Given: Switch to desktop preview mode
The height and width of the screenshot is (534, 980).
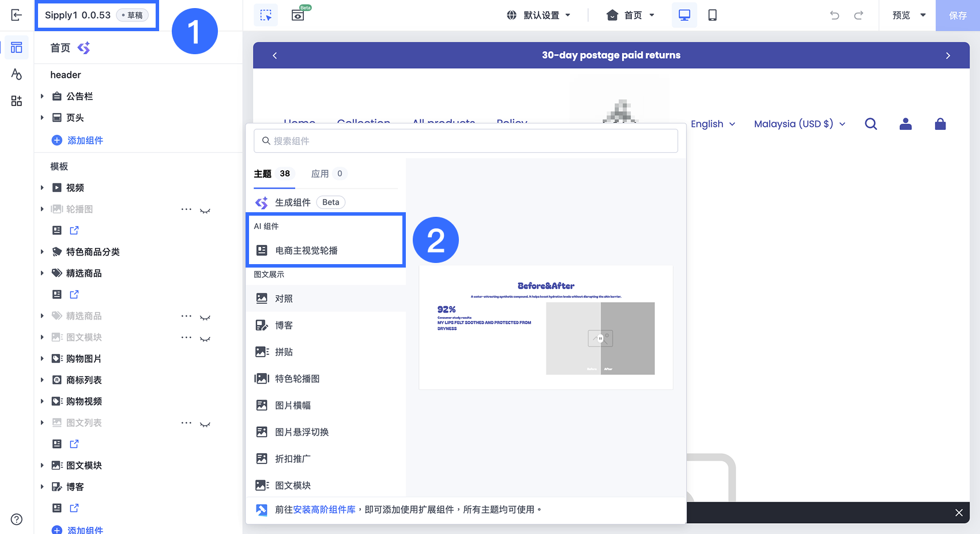Looking at the screenshot, I should pyautogui.click(x=684, y=15).
